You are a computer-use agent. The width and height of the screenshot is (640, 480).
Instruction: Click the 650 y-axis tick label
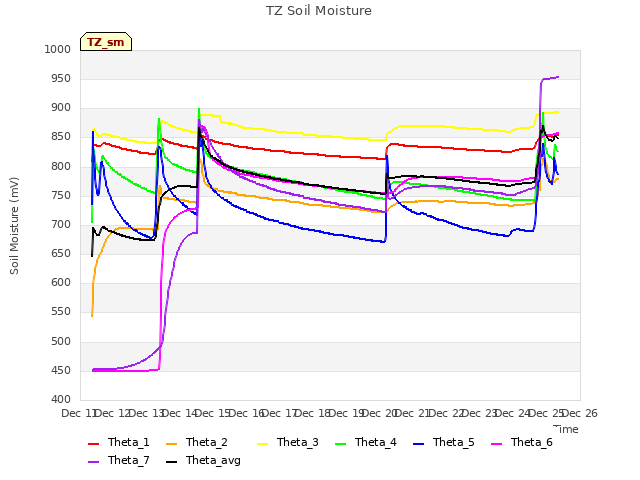coord(61,253)
